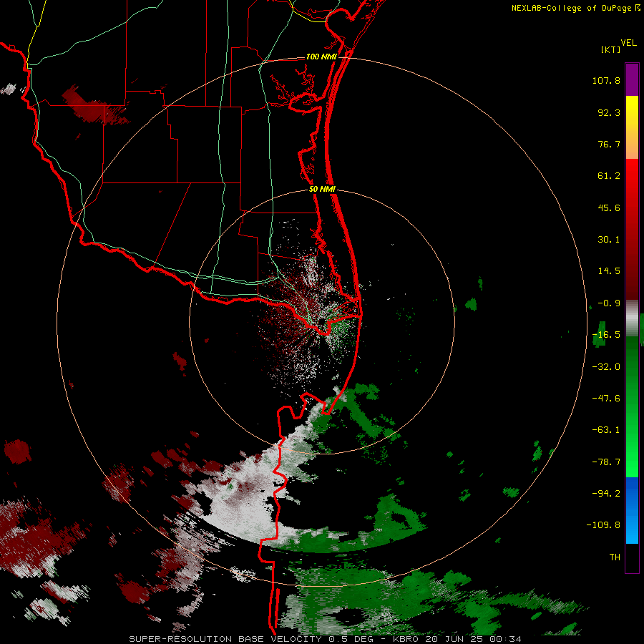Click the -32.0 velocity legend value

606,367
